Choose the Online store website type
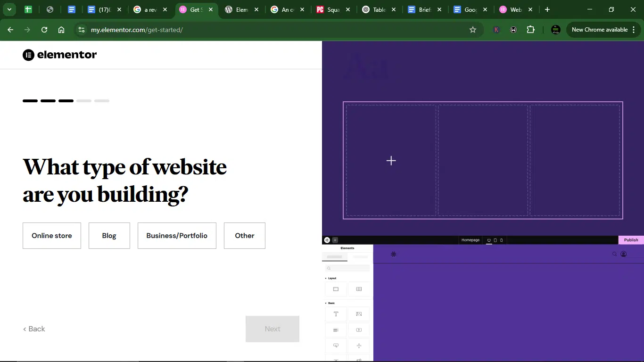The width and height of the screenshot is (644, 362). [x=52, y=236]
